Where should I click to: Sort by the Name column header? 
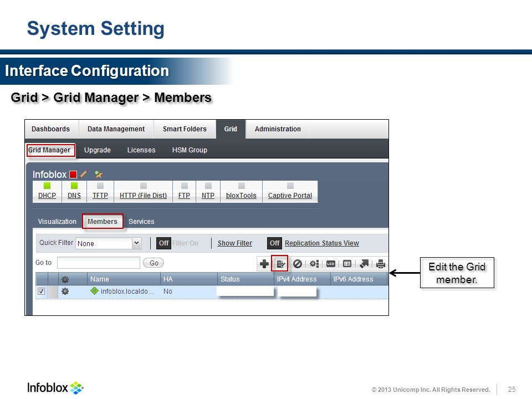pos(124,279)
